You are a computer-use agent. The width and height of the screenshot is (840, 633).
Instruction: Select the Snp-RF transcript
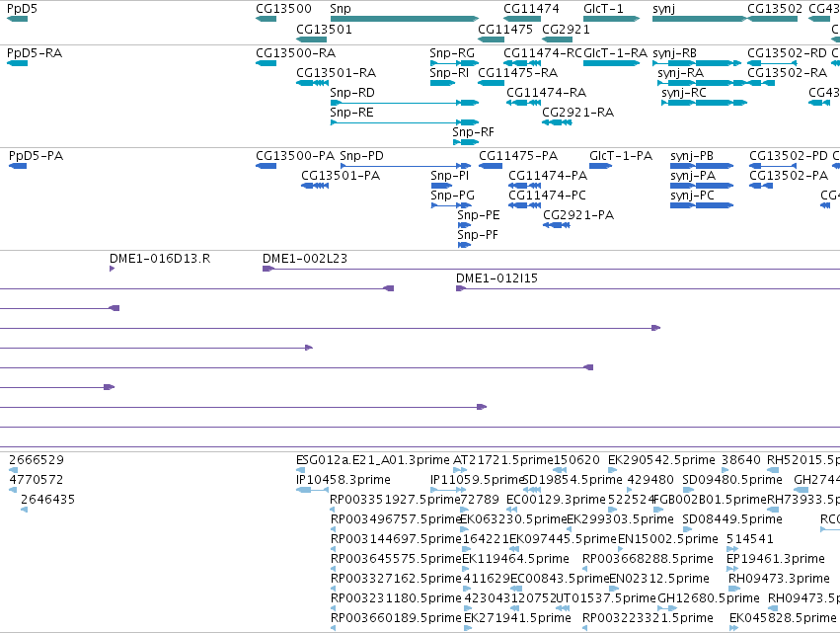(x=466, y=142)
